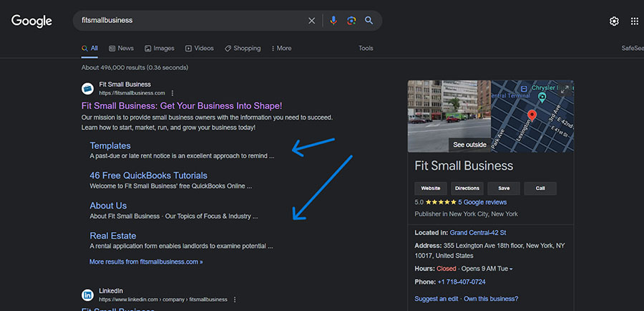This screenshot has width=644, height=311.
Task: Open the Real Estate sitelink
Action: [112, 236]
